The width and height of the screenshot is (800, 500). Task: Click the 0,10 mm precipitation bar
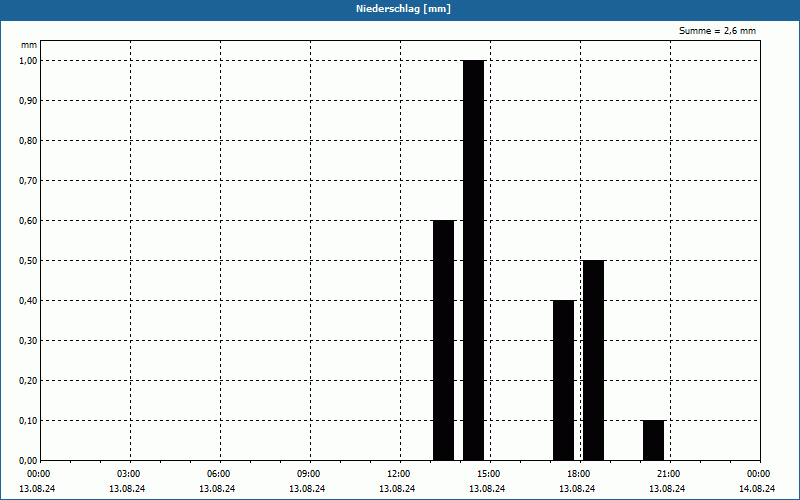pyautogui.click(x=654, y=440)
